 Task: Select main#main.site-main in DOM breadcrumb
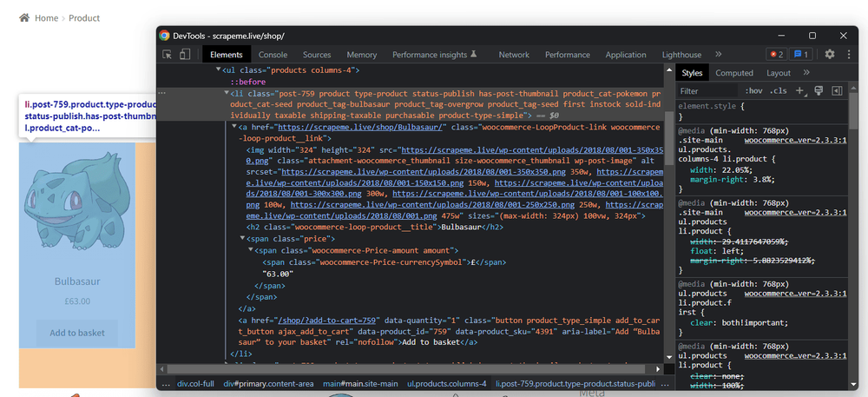coord(360,383)
